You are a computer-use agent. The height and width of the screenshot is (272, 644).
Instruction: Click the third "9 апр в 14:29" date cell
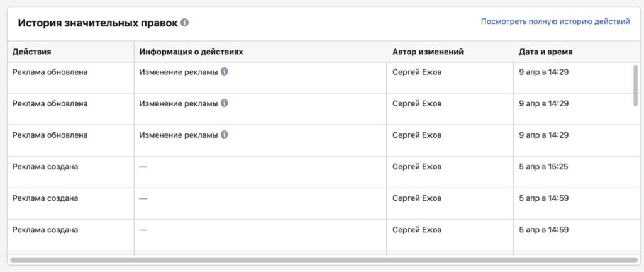(544, 135)
